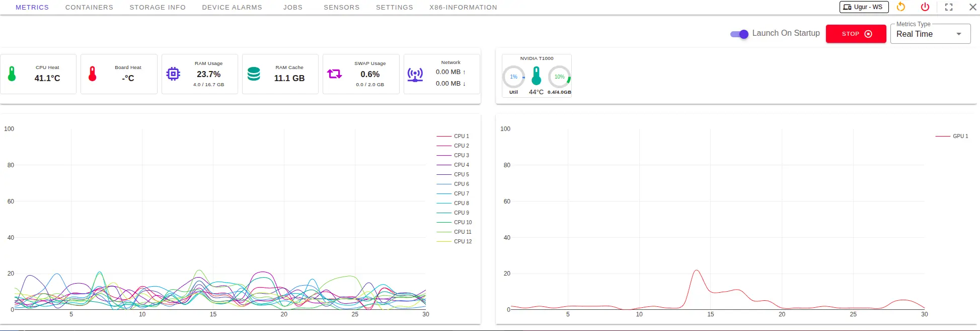Click the red Board Heat thermometer icon

pyautogui.click(x=93, y=74)
